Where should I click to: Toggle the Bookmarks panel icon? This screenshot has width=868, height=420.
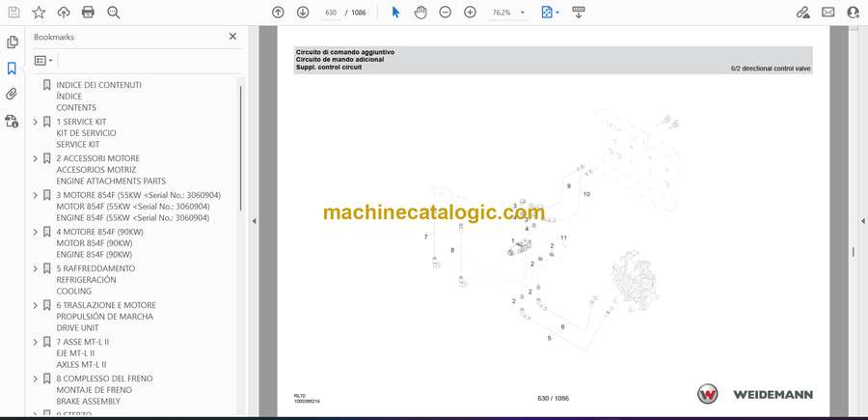(12, 69)
